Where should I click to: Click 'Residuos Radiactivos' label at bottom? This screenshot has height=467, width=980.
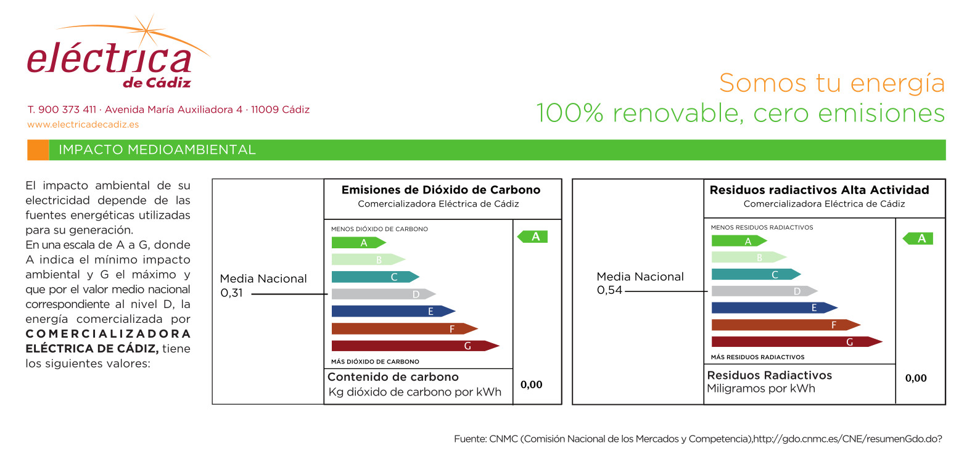click(x=769, y=375)
